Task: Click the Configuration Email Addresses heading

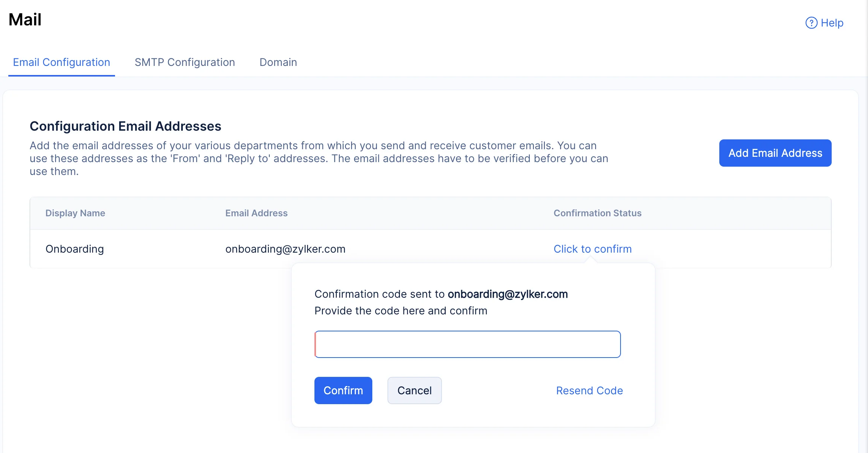Action: click(x=125, y=126)
